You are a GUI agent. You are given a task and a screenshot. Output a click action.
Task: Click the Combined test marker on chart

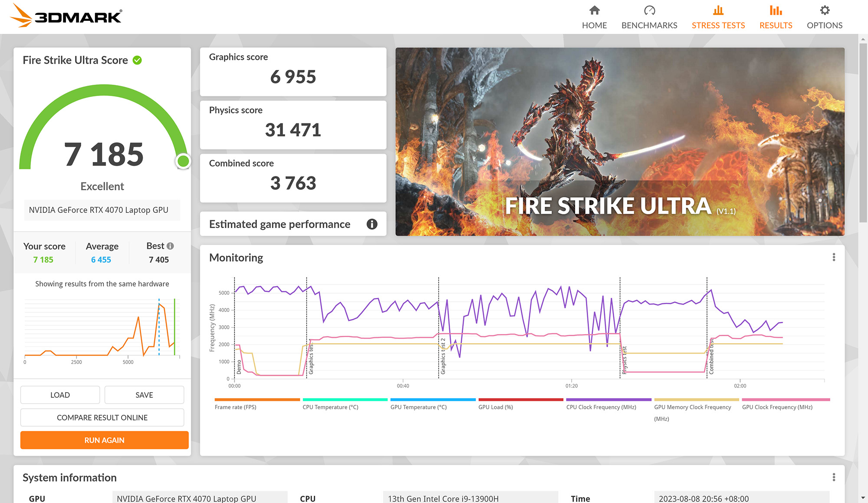coord(711,356)
